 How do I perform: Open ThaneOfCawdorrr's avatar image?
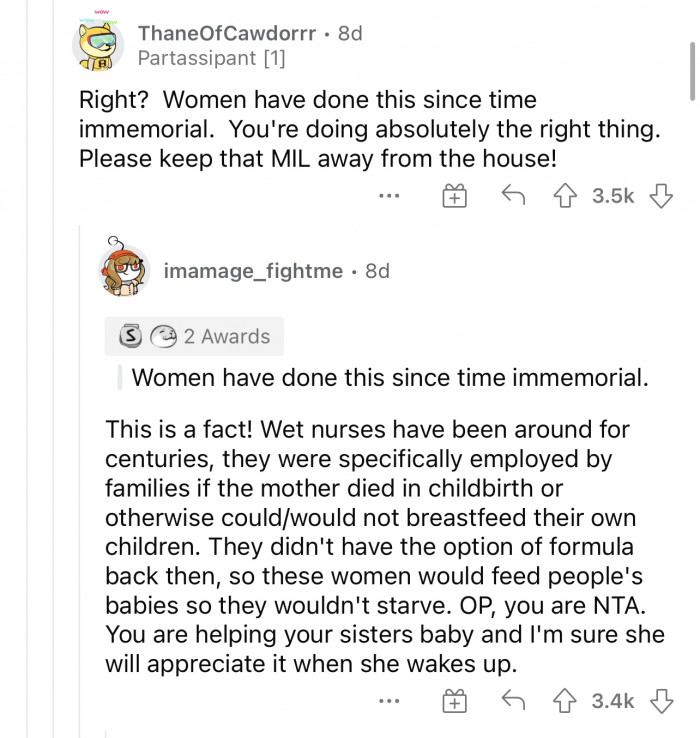click(x=100, y=45)
